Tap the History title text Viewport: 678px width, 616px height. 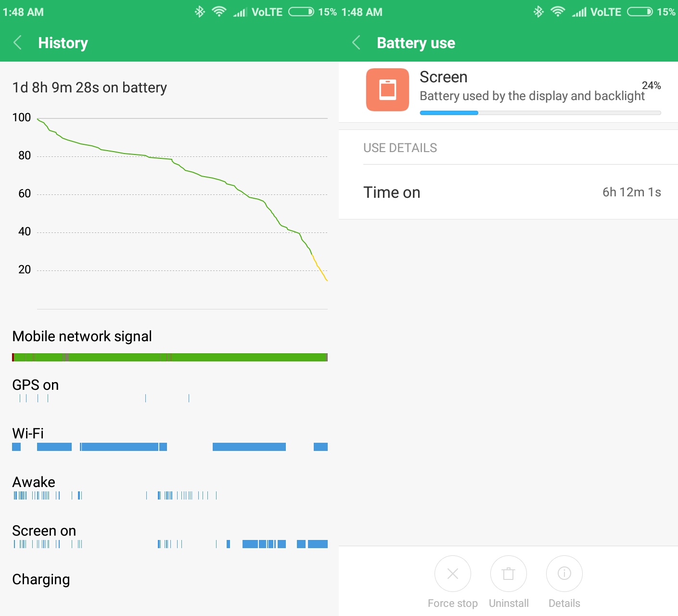[x=63, y=43]
